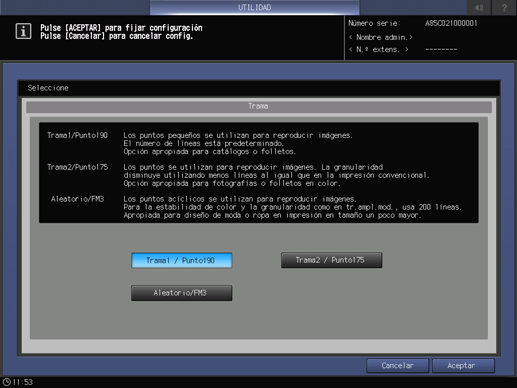This screenshot has width=517, height=388.
Task: Click the time display 11:53
Action: click(x=23, y=382)
